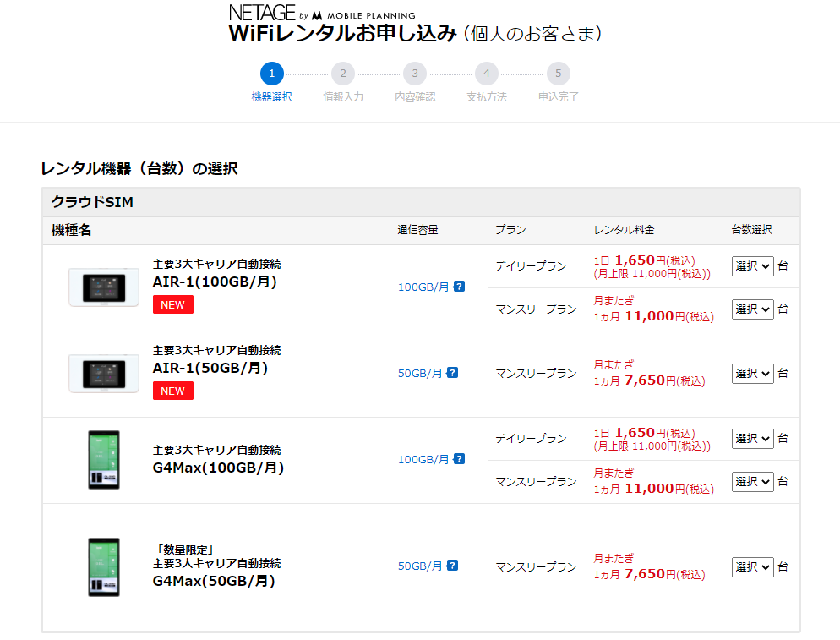Viewport: 840px width, 640px height.
Task: Open quantity dropdown for AIR-1 100GB daily plan
Action: coord(752,265)
